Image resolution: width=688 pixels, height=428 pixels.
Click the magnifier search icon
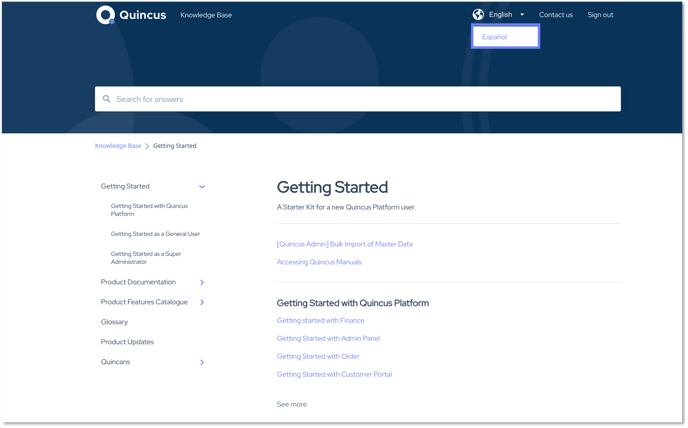pos(107,99)
